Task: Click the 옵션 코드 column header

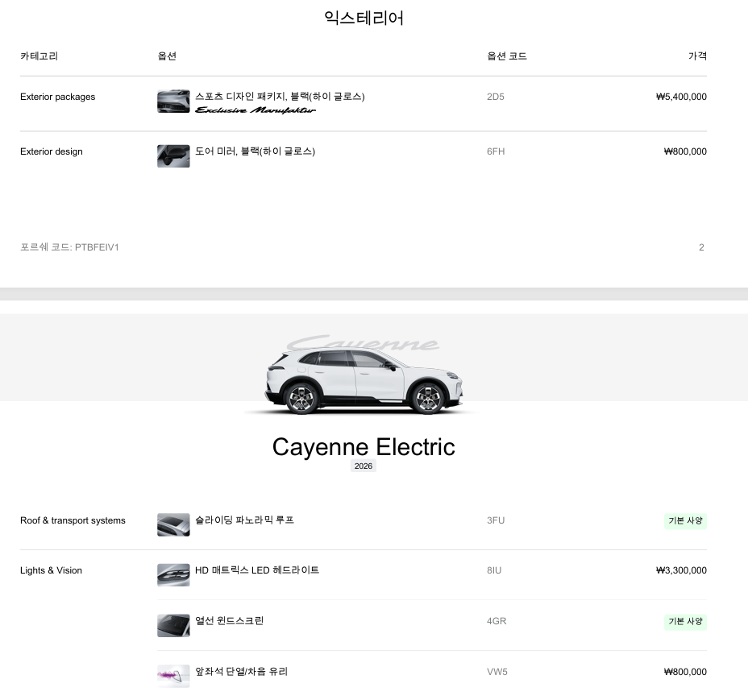Action: coord(506,56)
